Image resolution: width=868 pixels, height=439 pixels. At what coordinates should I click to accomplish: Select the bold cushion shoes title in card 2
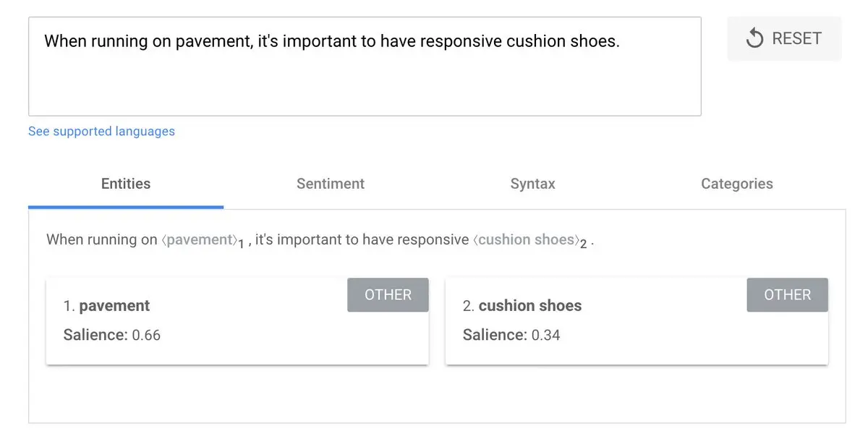pyautogui.click(x=529, y=306)
